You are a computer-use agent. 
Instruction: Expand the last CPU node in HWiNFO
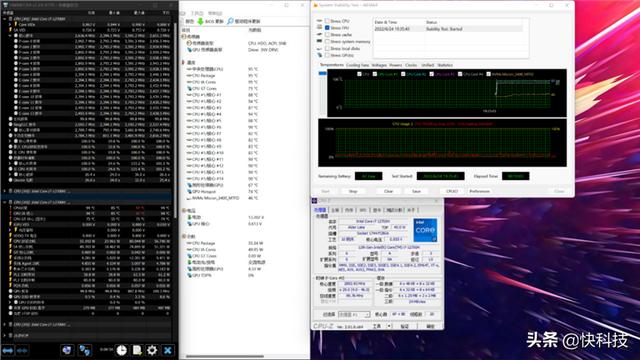point(5,324)
